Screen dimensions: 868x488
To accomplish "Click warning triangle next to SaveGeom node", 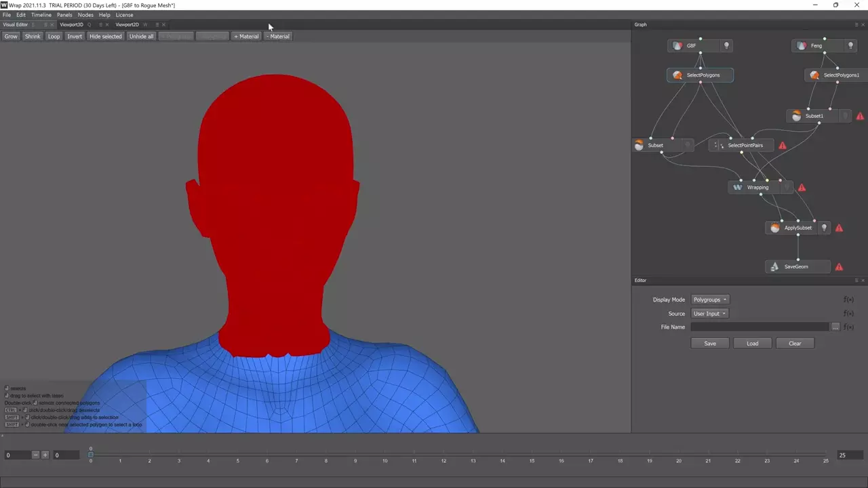I will 839,267.
